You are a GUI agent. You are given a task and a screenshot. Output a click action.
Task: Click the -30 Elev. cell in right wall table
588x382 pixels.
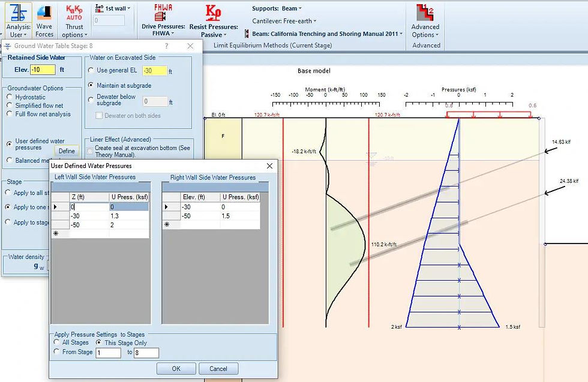[200, 207]
